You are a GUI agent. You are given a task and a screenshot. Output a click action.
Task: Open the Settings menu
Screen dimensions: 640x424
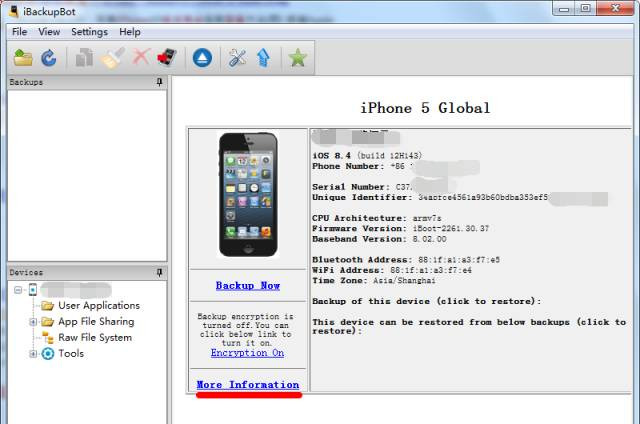(89, 32)
